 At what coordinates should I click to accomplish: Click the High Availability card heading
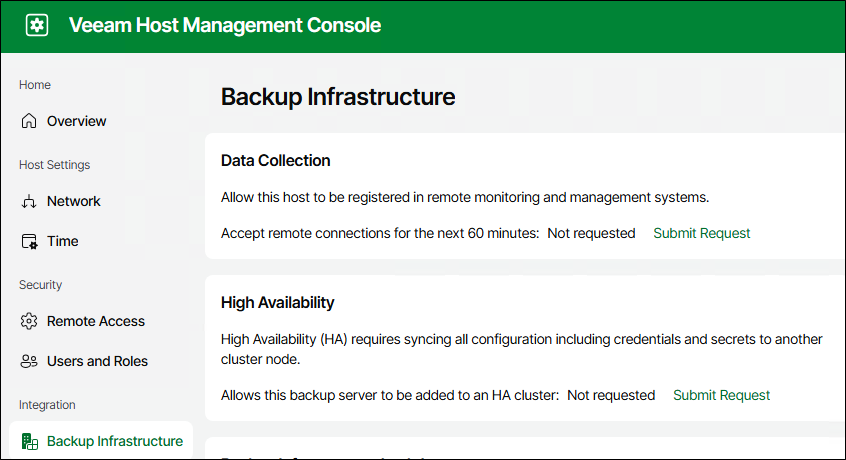tap(277, 302)
